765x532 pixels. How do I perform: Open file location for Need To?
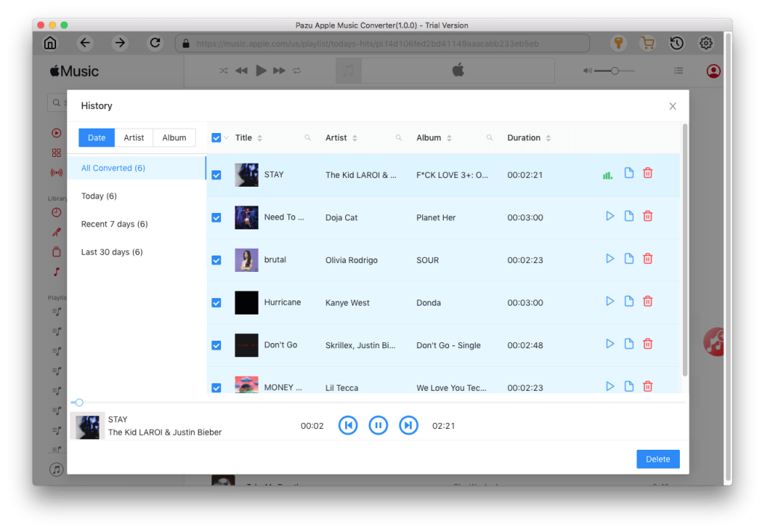(x=628, y=216)
